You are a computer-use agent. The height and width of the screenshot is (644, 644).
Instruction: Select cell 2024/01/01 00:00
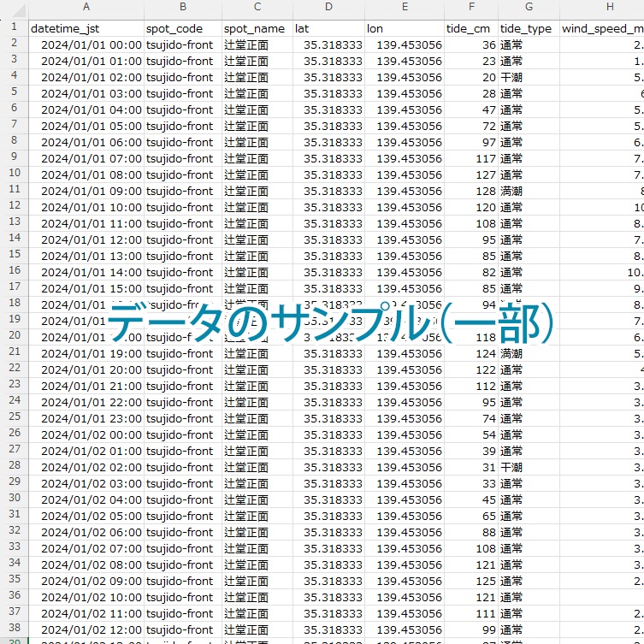click(86, 44)
